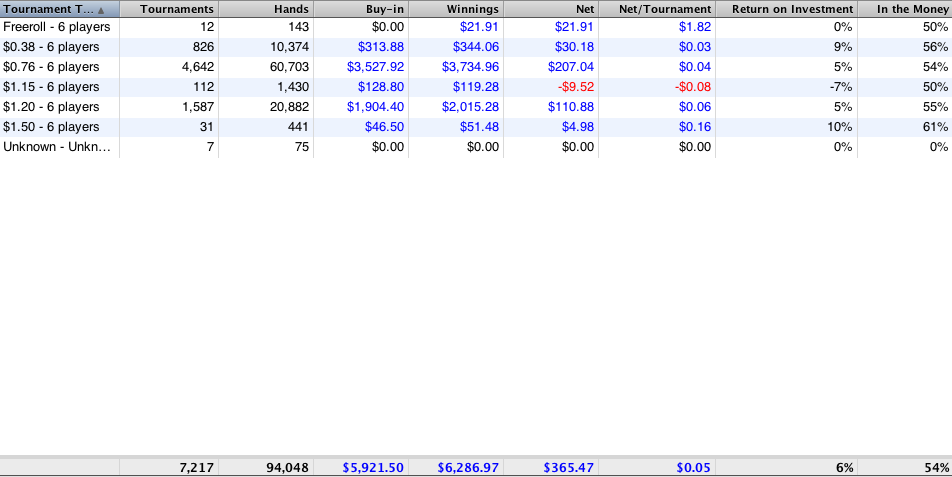Sort table by Hands column

(266, 9)
